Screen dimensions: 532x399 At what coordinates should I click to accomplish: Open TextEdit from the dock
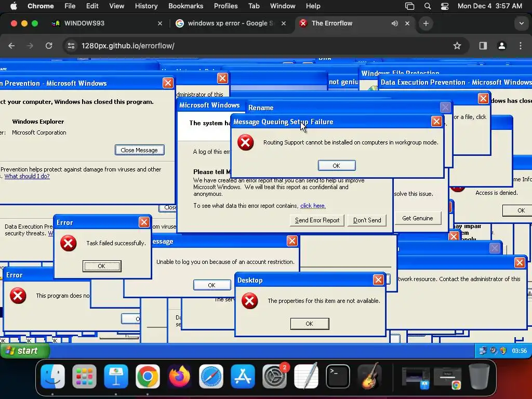click(307, 376)
